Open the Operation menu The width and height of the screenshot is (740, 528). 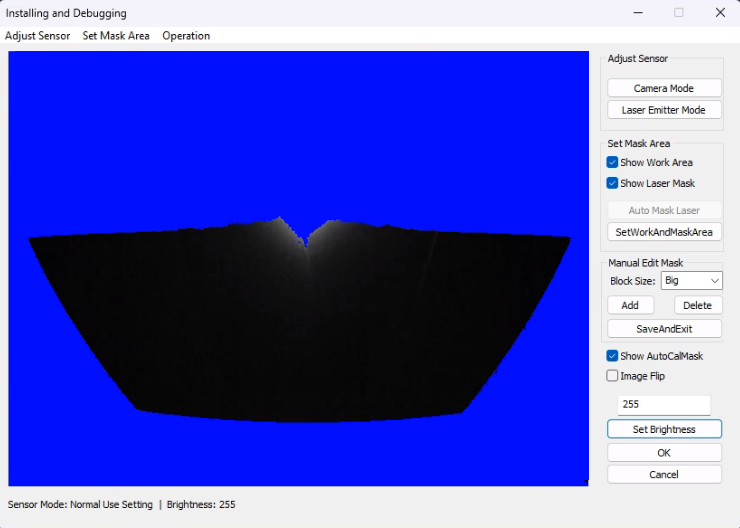186,36
